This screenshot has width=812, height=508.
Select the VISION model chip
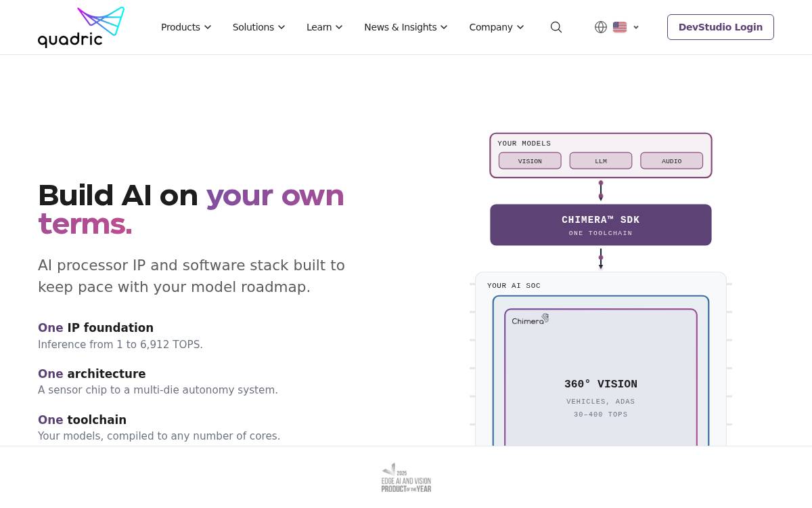pos(530,161)
